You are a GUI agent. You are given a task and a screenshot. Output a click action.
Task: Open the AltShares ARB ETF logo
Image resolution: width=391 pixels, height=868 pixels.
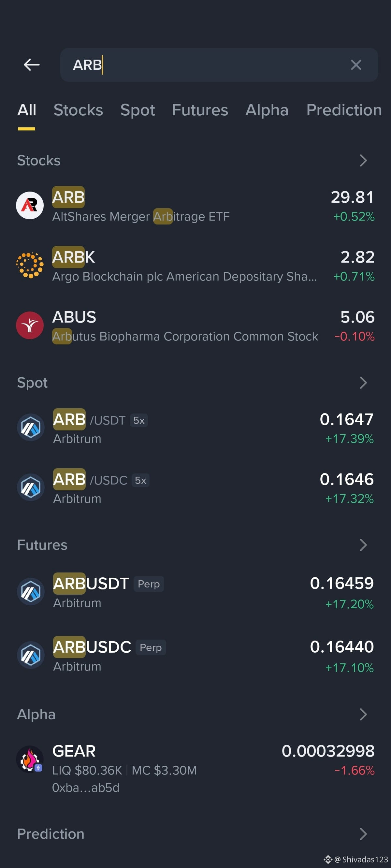(x=30, y=206)
